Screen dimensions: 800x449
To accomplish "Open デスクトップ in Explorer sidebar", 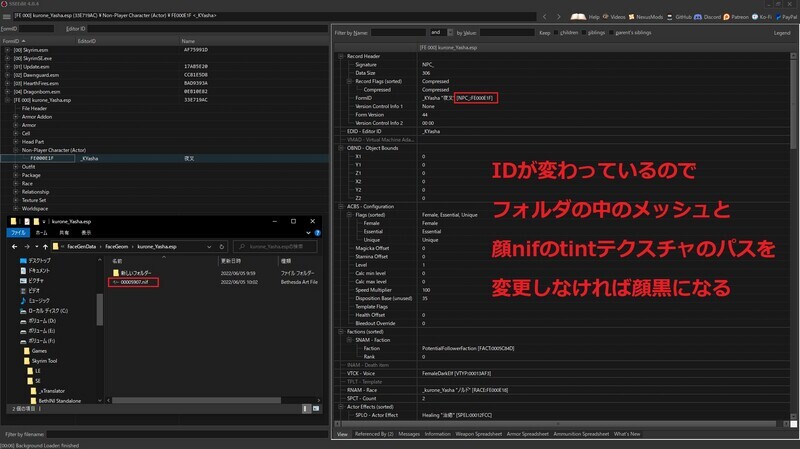I will click(x=39, y=260).
